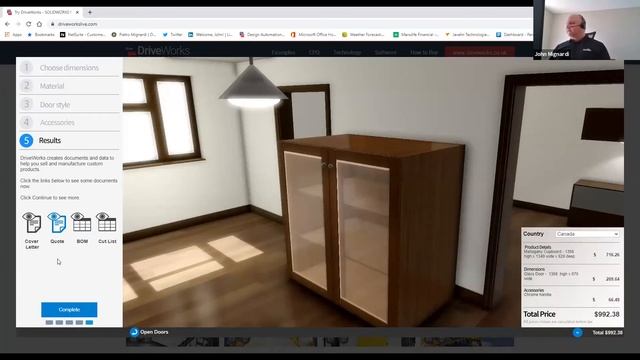Go to step 3 Door style
The height and width of the screenshot is (360, 640).
click(69, 104)
